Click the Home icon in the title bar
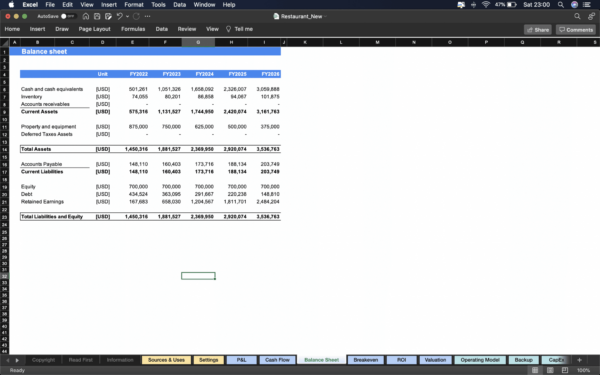This screenshot has height=375, width=600. (86, 16)
